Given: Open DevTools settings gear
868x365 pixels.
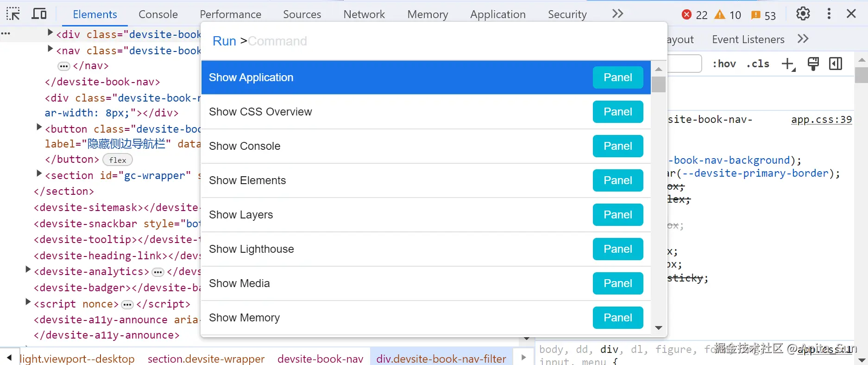Looking at the screenshot, I should pyautogui.click(x=803, y=14).
